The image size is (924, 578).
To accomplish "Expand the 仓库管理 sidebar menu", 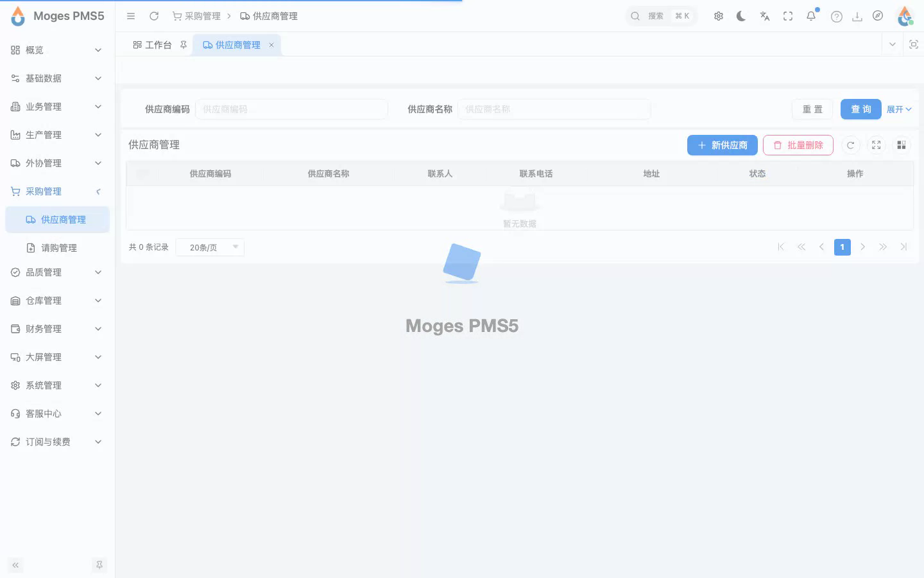I will [58, 301].
